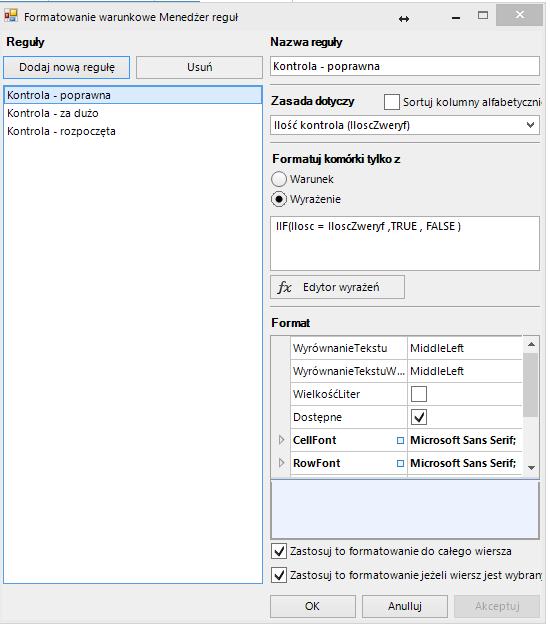Viewport: 550px width, 627px height.
Task: Click the Akceptuj button
Action: pyautogui.click(x=497, y=606)
